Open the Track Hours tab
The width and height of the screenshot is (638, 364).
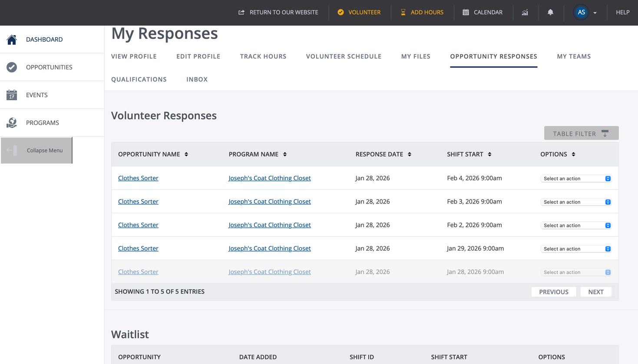click(x=263, y=56)
